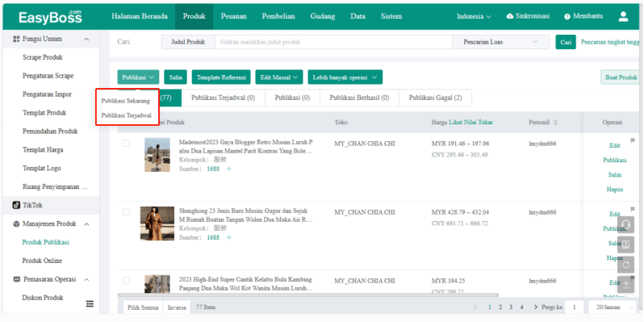This screenshot has height=322, width=644.
Task: Open the 20/laman page size dropdown
Action: [613, 307]
